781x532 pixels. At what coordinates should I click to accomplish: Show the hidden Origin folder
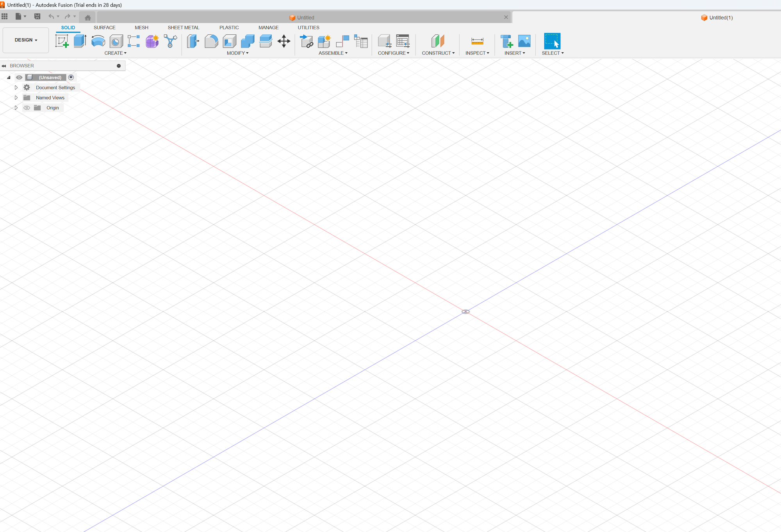pyautogui.click(x=27, y=108)
